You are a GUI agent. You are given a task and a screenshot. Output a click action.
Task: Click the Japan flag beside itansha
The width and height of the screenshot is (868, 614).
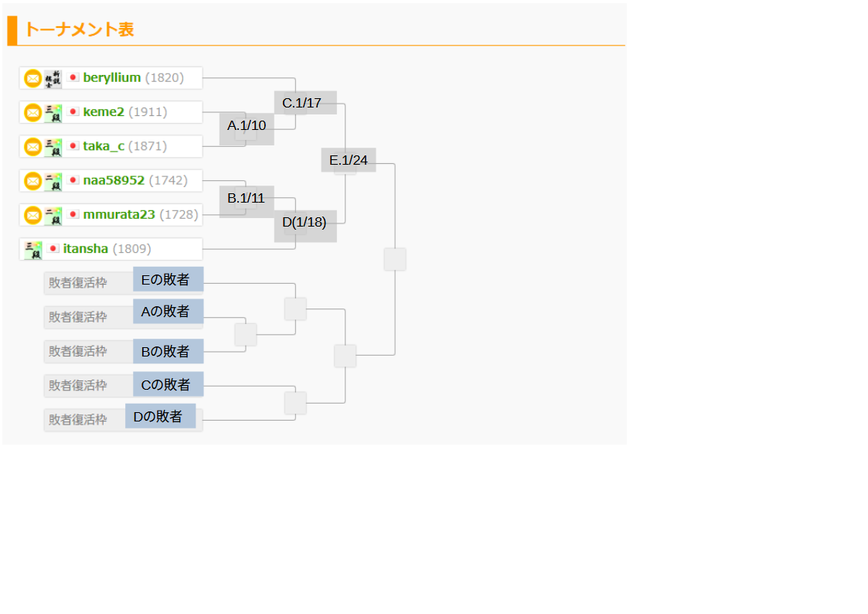click(x=53, y=249)
